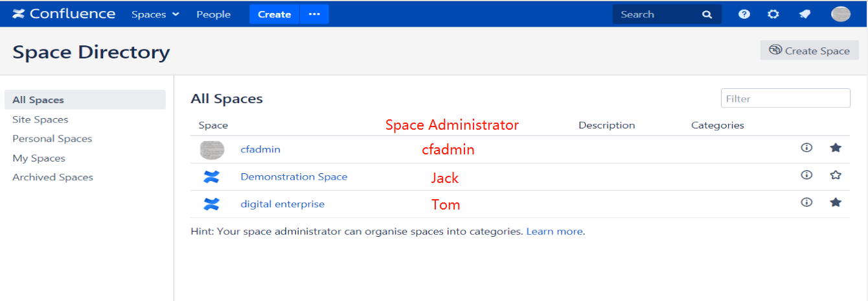Open the ellipsis create-from-template button
This screenshot has width=868, height=301.
pos(314,14)
